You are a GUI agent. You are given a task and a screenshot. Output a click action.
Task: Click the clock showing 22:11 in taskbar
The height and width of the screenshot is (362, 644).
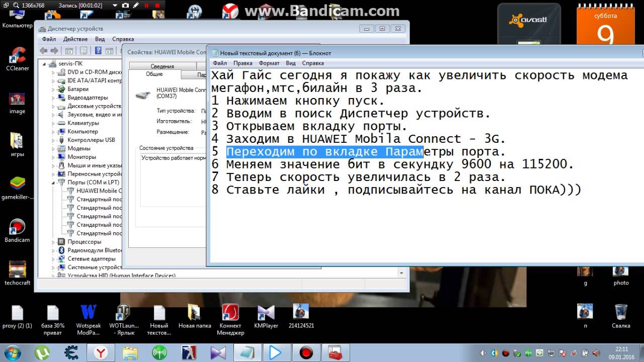pos(621,352)
